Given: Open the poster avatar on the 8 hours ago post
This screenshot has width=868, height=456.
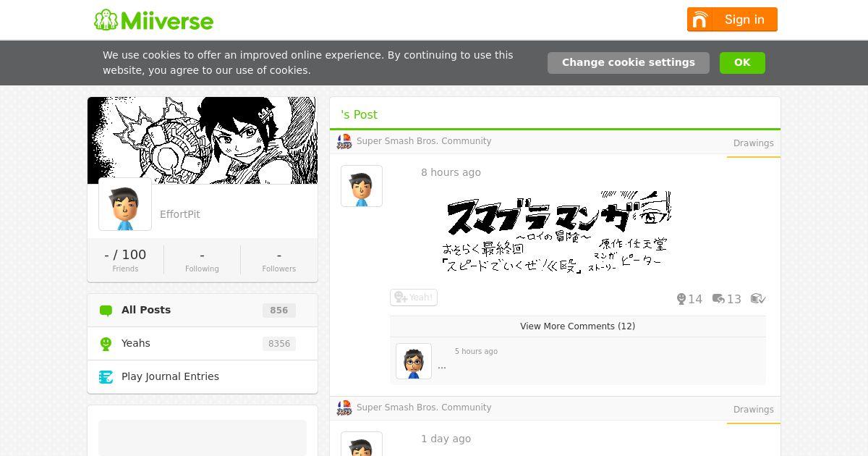Looking at the screenshot, I should pos(362,186).
